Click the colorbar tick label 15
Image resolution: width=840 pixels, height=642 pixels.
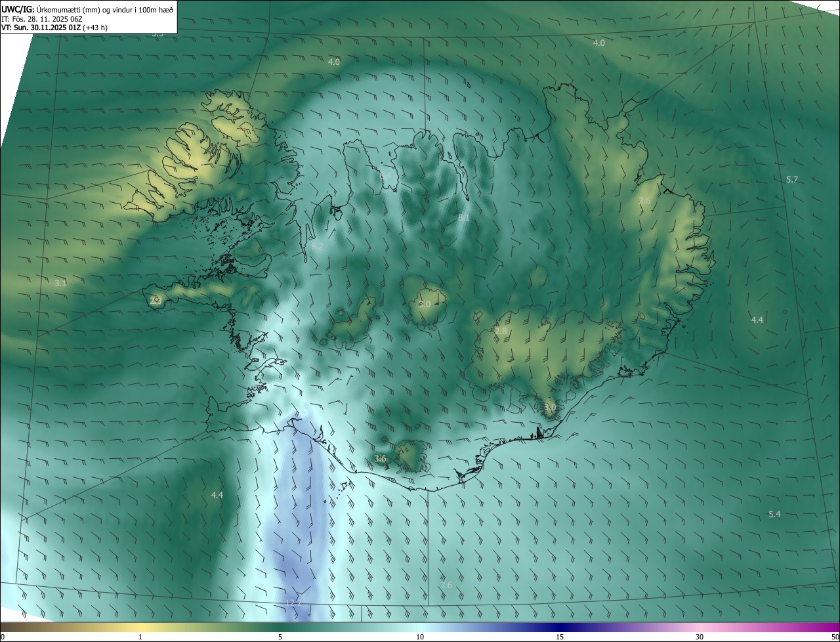560,637
